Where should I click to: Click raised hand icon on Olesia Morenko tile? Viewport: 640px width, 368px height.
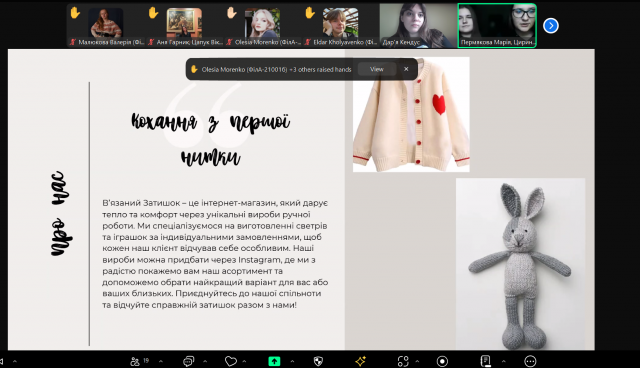[x=232, y=13]
